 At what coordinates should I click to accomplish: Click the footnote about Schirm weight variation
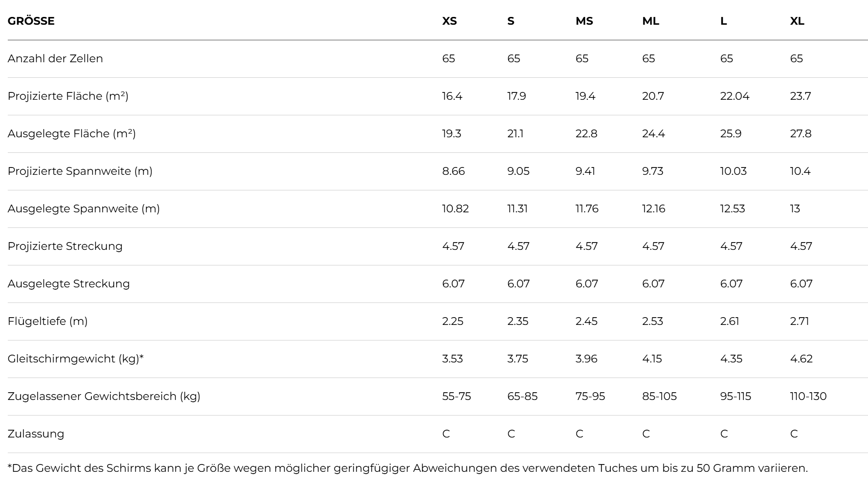407,468
